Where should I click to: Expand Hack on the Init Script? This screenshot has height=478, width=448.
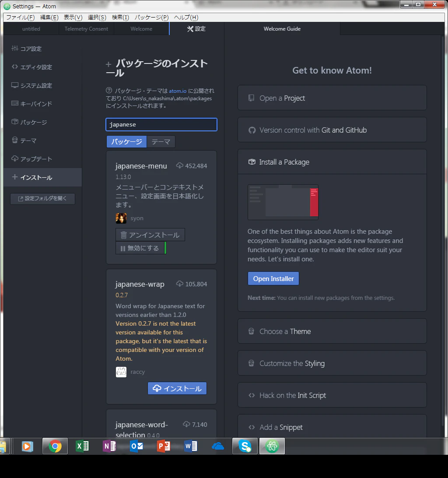(332, 395)
